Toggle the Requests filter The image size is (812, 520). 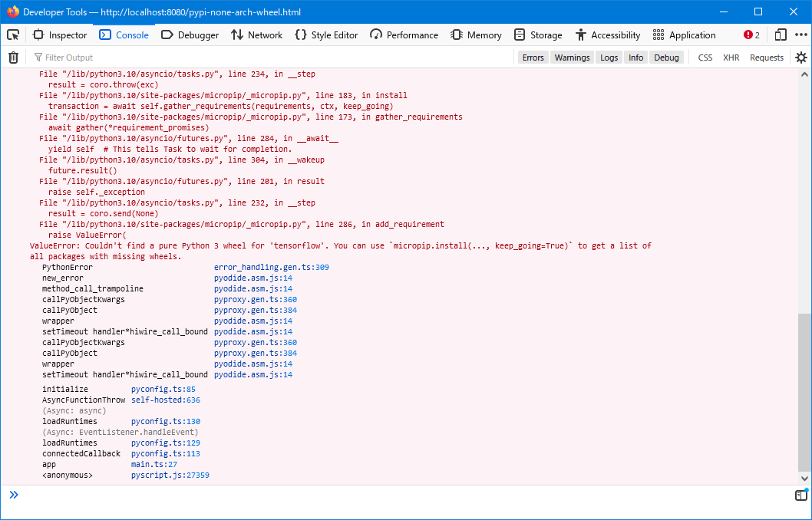pyautogui.click(x=767, y=58)
